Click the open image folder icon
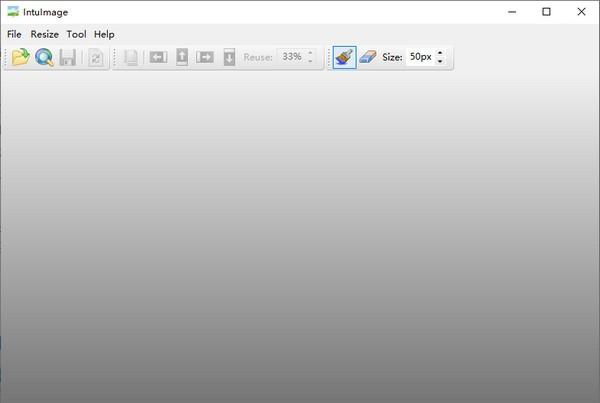Viewport: 600px width, 403px height. pyautogui.click(x=21, y=57)
